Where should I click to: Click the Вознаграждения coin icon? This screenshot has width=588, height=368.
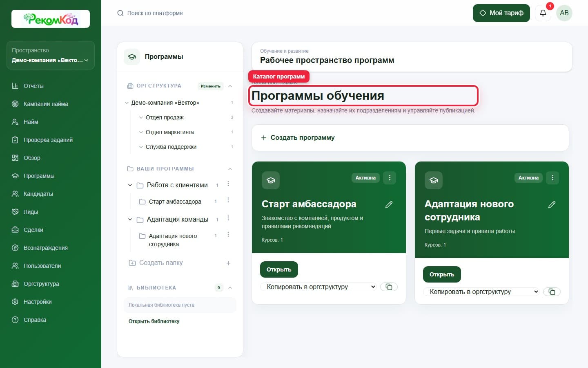(x=15, y=248)
